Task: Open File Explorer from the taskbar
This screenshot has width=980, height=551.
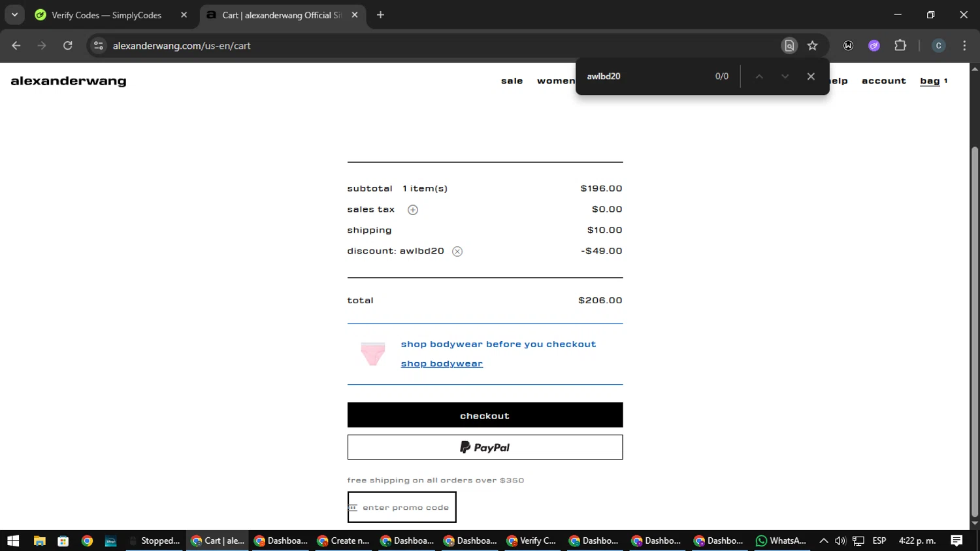Action: point(39,541)
